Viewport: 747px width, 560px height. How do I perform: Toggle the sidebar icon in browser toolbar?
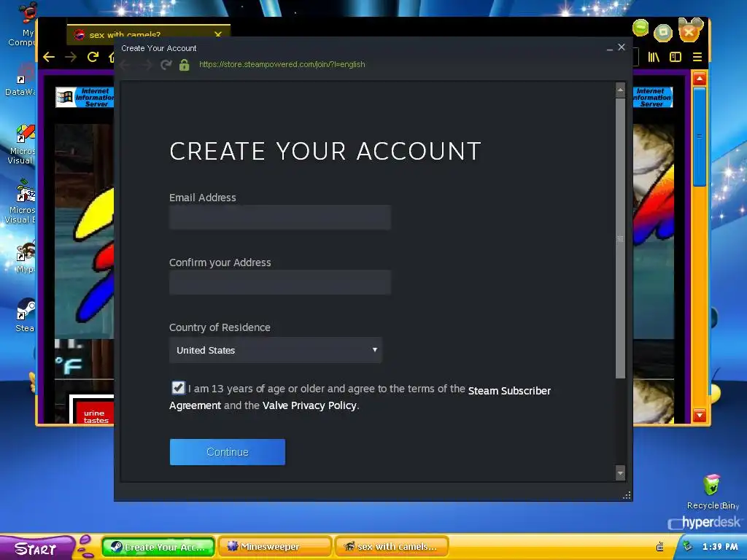676,57
